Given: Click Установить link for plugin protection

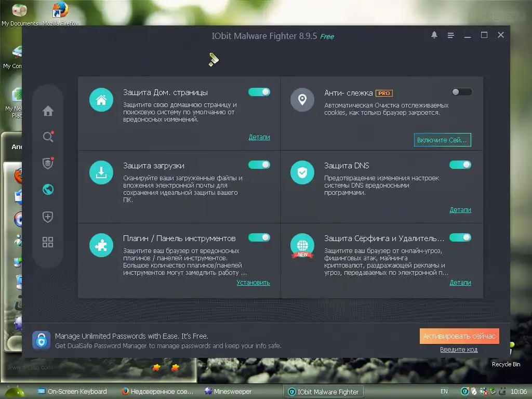Looking at the screenshot, I should click(x=253, y=282).
